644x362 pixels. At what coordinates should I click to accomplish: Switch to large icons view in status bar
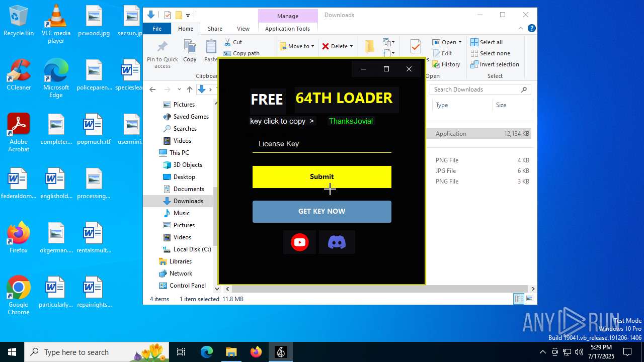[529, 299]
